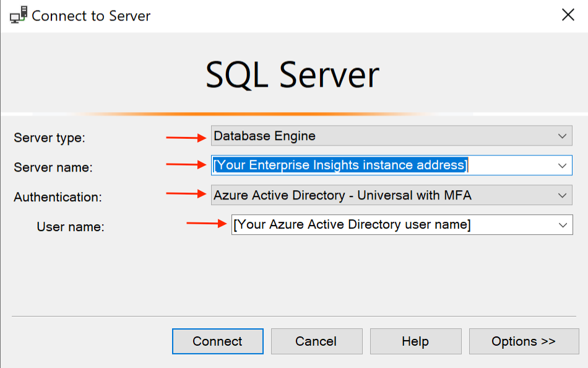Open Help for connection settings
Screen dimensions: 588x368
(415, 341)
